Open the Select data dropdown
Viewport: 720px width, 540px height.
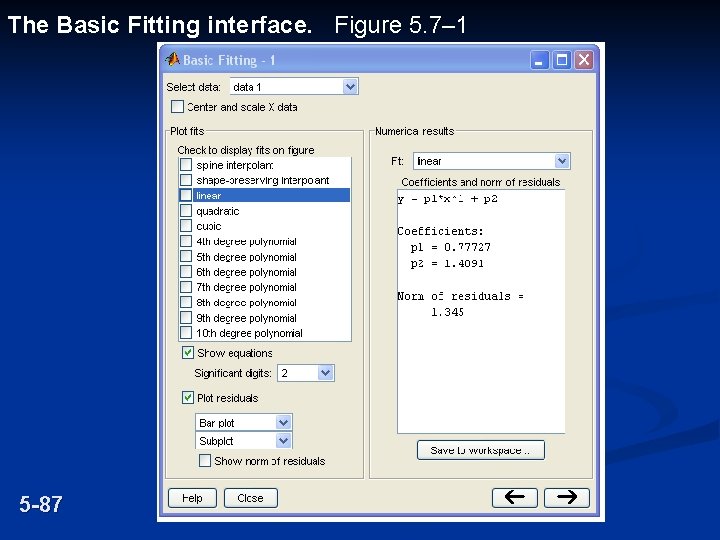(x=294, y=86)
